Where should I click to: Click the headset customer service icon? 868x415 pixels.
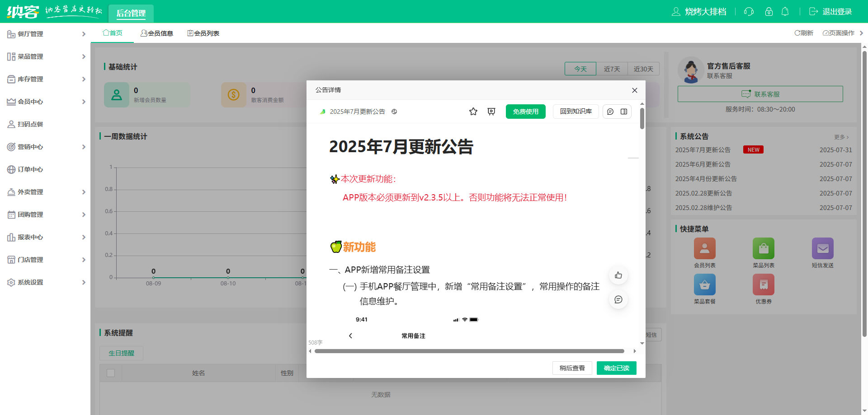click(x=749, y=12)
